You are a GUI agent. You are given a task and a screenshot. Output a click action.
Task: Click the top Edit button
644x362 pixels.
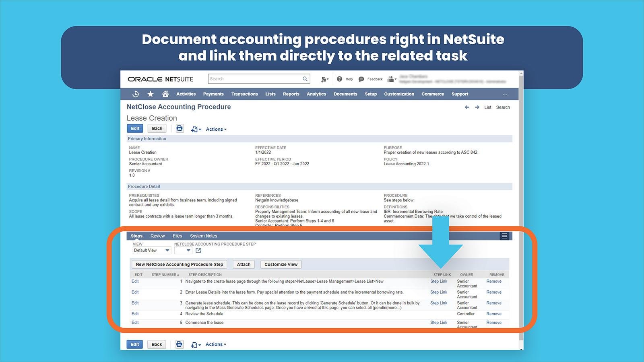tap(135, 129)
